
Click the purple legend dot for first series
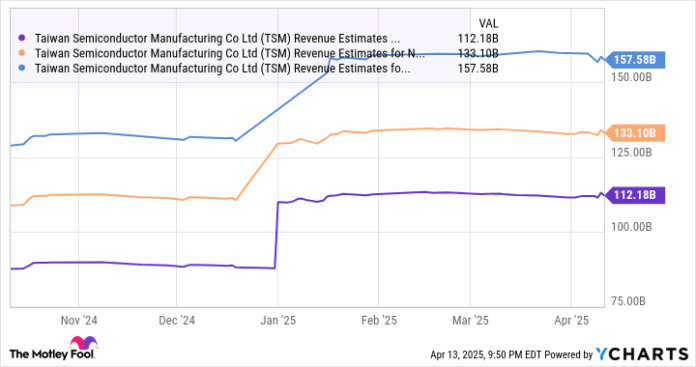[x=22, y=39]
